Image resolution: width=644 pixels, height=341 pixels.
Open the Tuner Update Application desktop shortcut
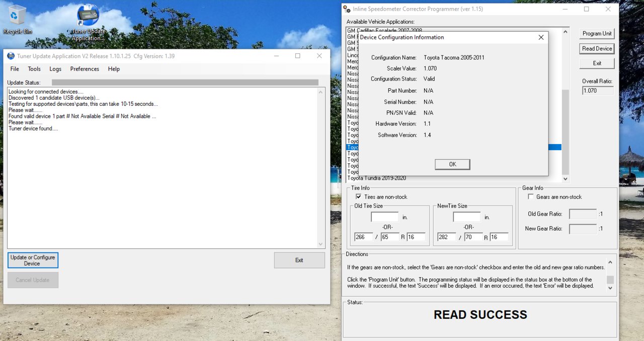(x=88, y=23)
